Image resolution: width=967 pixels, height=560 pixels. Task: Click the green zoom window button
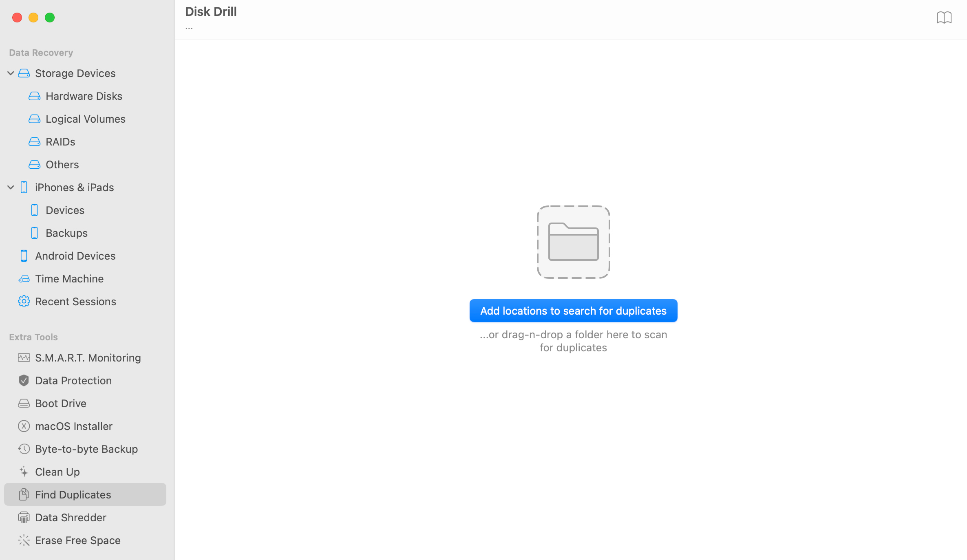pos(50,18)
